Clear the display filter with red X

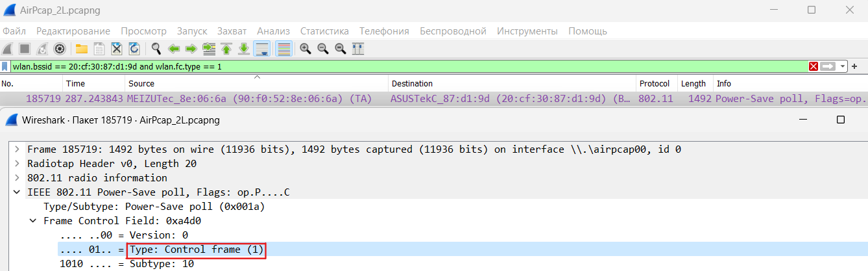[x=814, y=66]
